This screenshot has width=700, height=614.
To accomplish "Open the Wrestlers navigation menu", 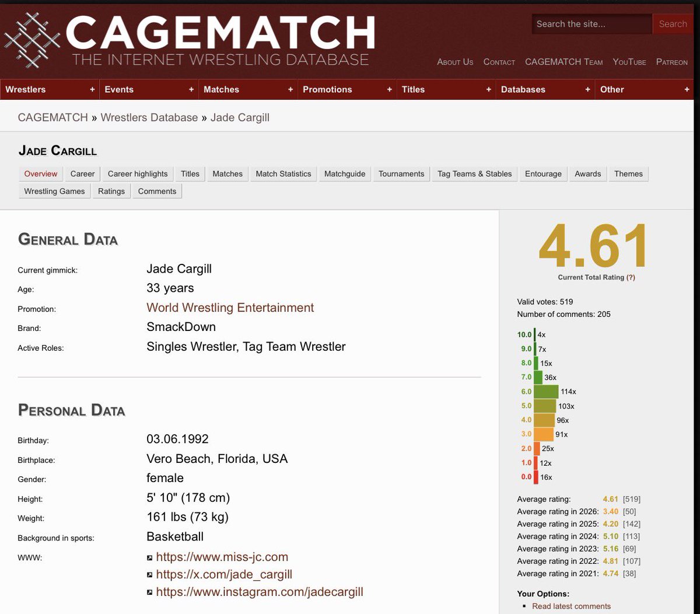I will pos(50,89).
